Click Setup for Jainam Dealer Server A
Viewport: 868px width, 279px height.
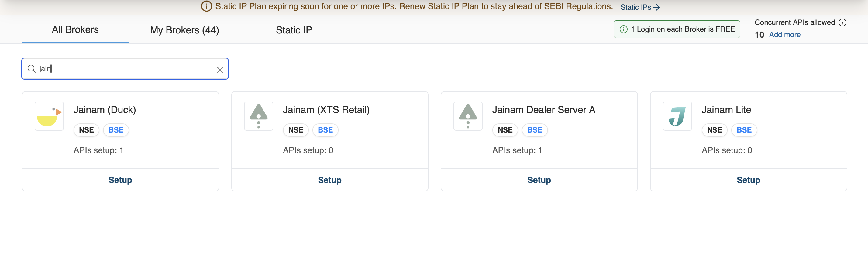539,180
